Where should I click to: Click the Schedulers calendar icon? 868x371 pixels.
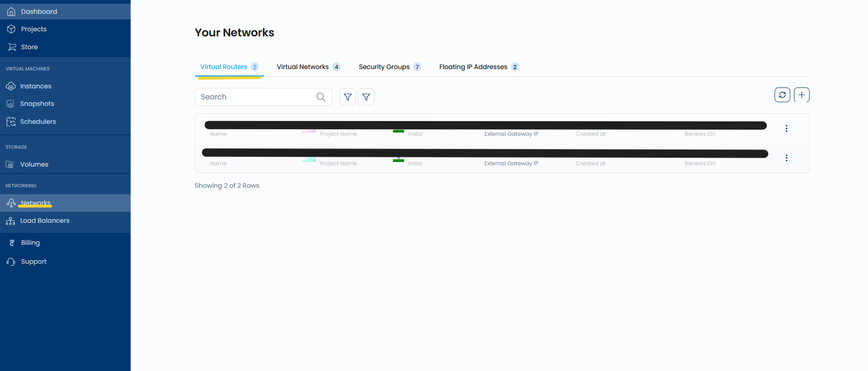point(11,122)
